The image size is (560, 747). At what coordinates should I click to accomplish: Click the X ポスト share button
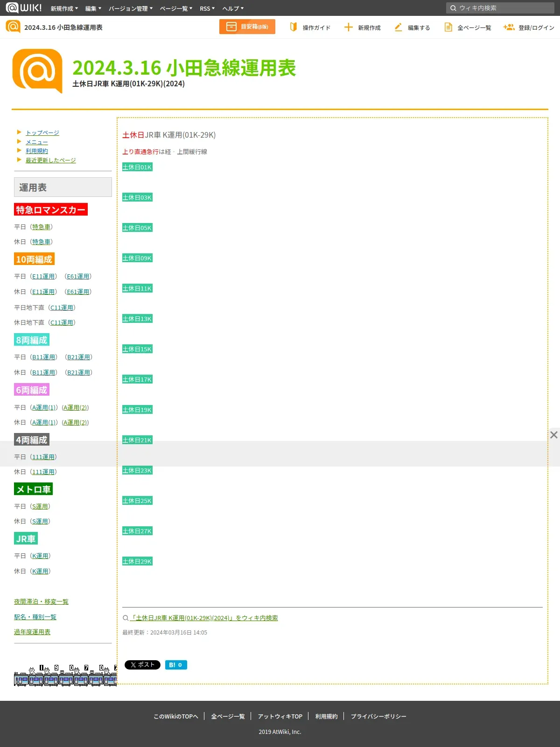(x=142, y=665)
